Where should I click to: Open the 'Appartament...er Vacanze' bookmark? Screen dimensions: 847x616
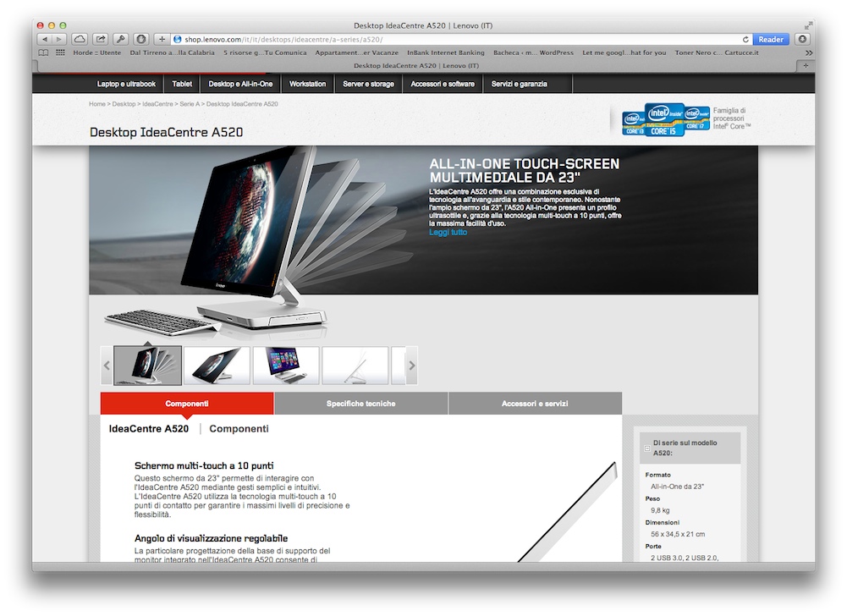[356, 53]
